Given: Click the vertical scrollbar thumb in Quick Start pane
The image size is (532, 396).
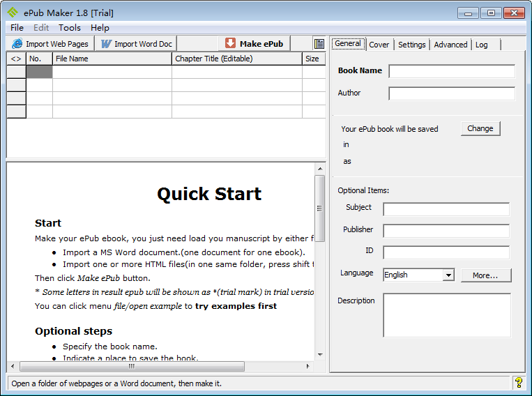Looking at the screenshot, I should click(x=319, y=208).
